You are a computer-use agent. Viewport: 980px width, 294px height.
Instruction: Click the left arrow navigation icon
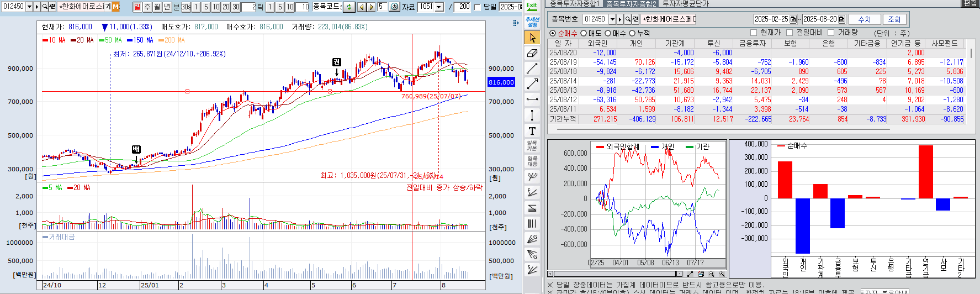point(362,7)
